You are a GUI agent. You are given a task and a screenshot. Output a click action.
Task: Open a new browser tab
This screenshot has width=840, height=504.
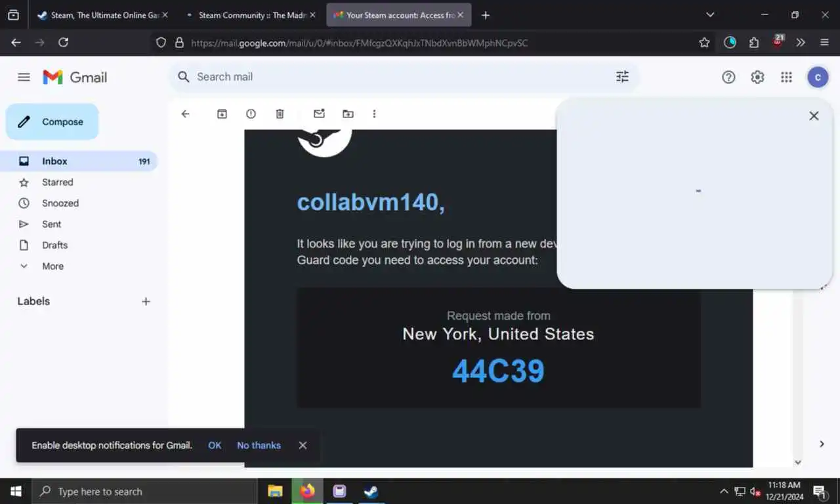point(486,15)
